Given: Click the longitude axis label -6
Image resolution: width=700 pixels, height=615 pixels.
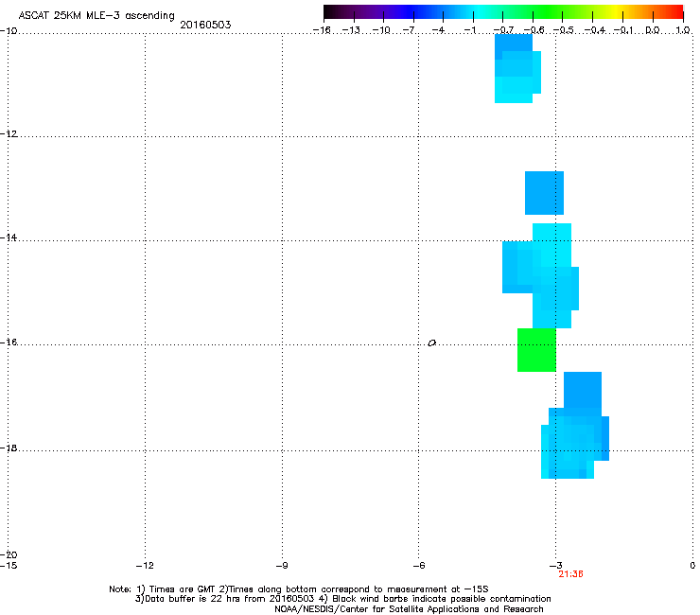Looking at the screenshot, I should [x=418, y=566].
